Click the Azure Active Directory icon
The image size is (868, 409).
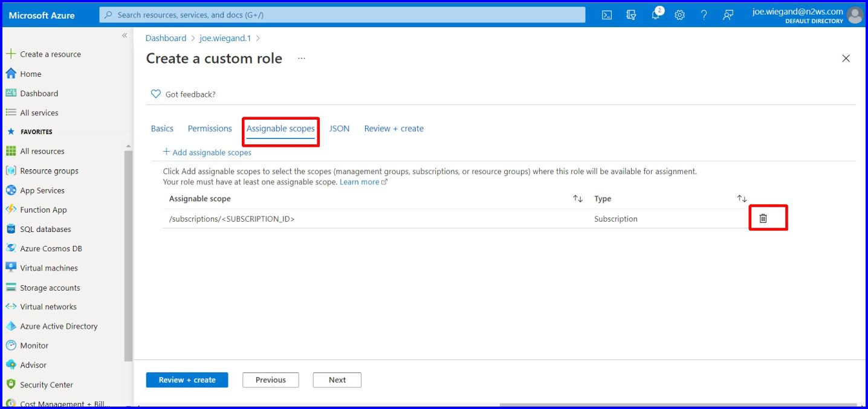coord(11,326)
